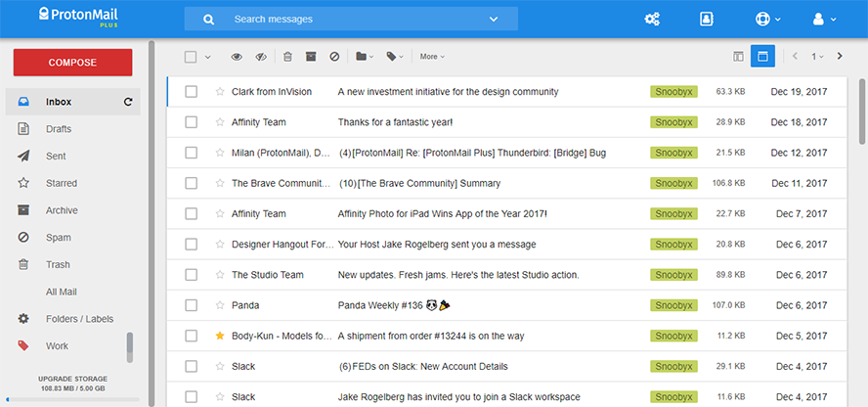This screenshot has width=868, height=407.
Task: Toggle the select-all checkbox in toolbar
Action: click(191, 57)
